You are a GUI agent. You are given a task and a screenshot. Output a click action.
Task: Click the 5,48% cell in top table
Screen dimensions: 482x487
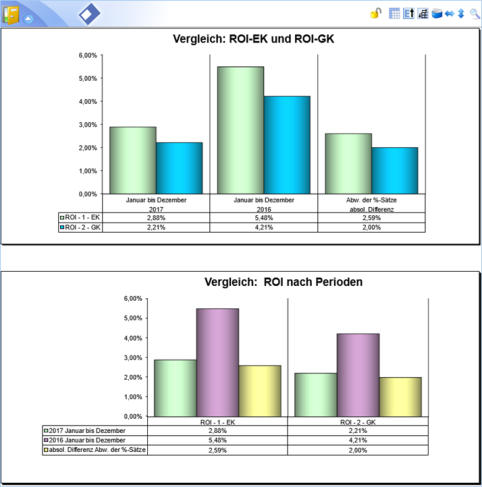tap(264, 218)
